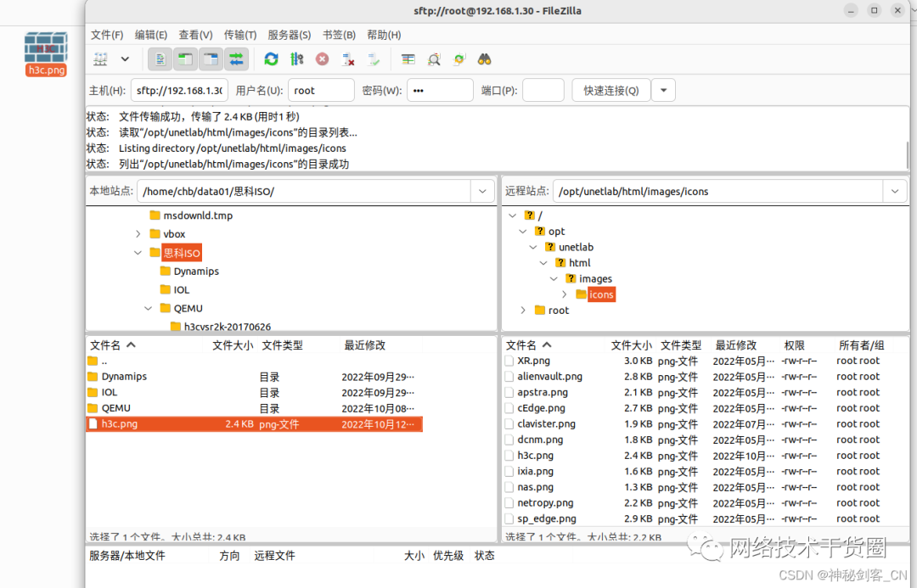Cancel the current transfer operation

point(323,59)
